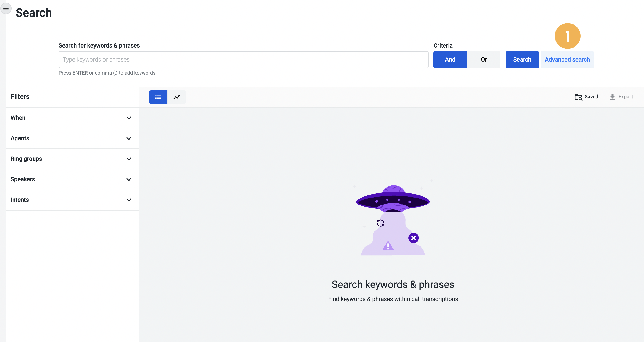Open Saved searches
Screen dimensions: 644x342
coord(586,97)
